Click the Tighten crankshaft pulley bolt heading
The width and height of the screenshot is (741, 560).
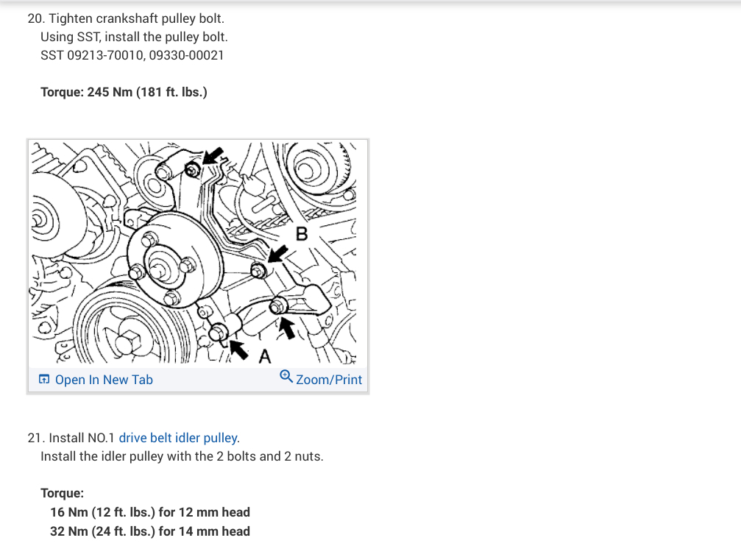click(x=126, y=18)
